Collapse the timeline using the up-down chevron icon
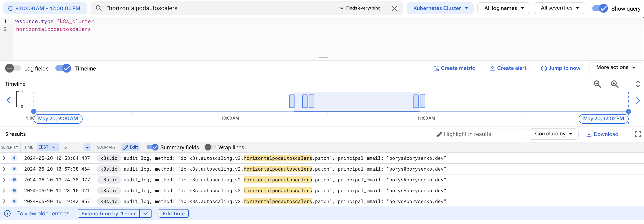644x224 pixels. (x=638, y=84)
